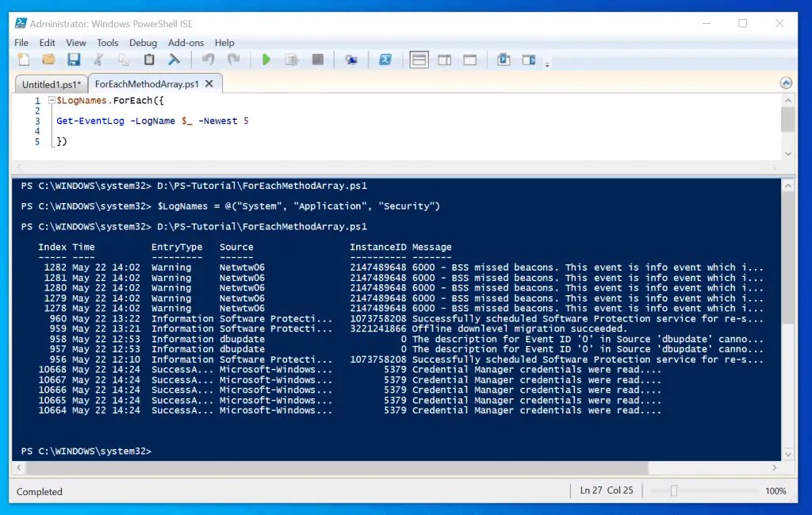Toggle Show Script Pane Maximized layout
This screenshot has height=515, width=812.
click(x=469, y=60)
